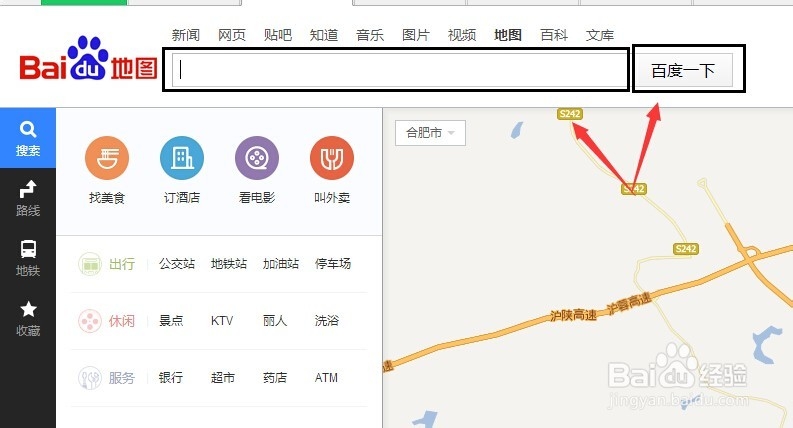Image resolution: width=793 pixels, height=428 pixels.
Task: Switch to the 视频 tab
Action: point(462,35)
